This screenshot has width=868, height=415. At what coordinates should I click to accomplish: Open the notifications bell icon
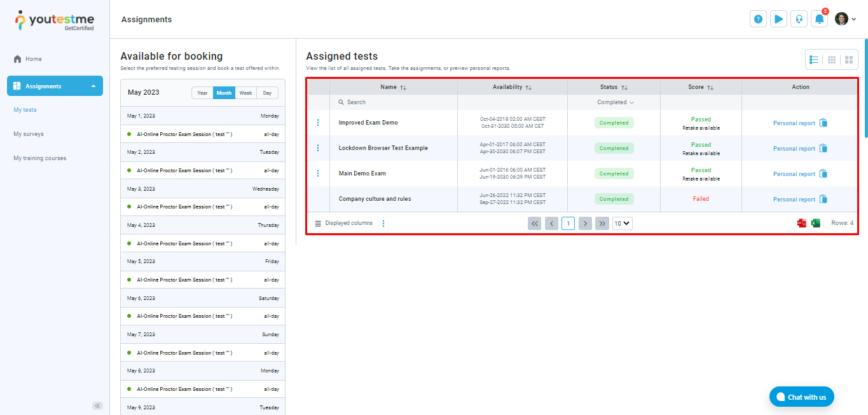[x=819, y=19]
